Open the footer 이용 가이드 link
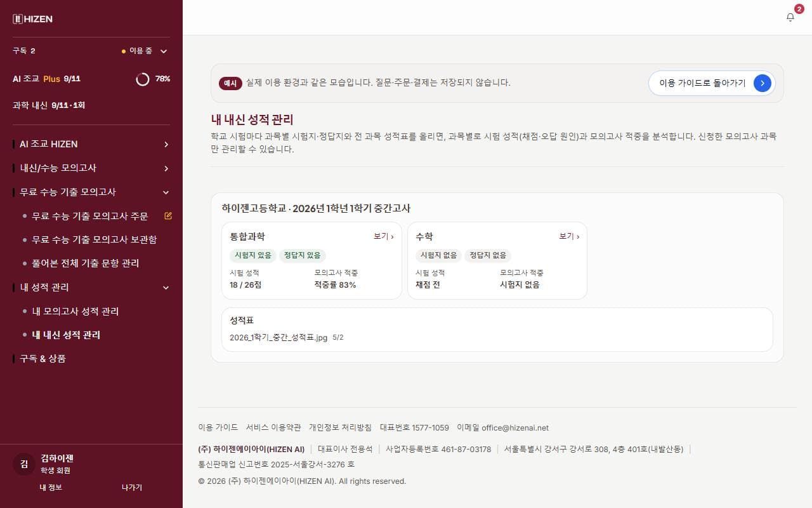Screen dimensions: 812x508 [x=218, y=428]
